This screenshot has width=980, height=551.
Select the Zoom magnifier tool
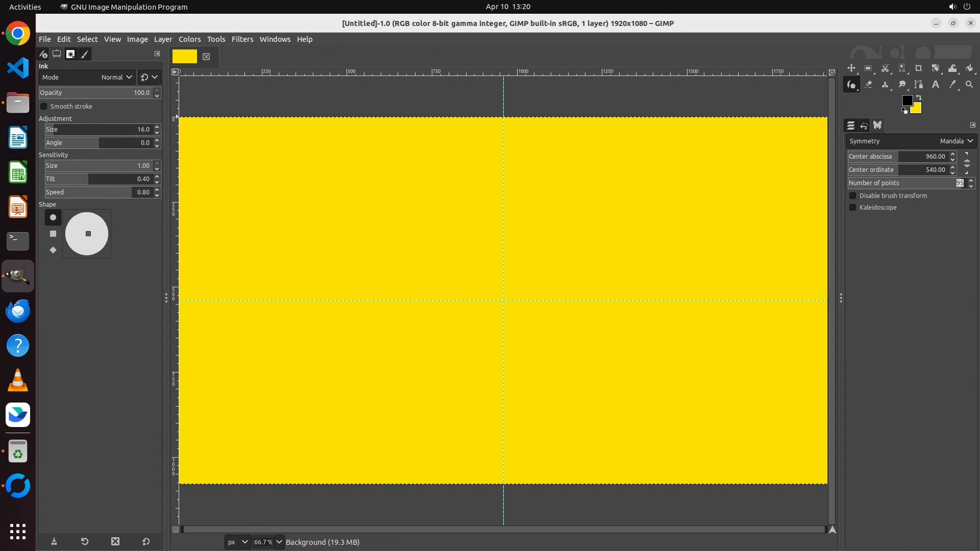pyautogui.click(x=969, y=85)
